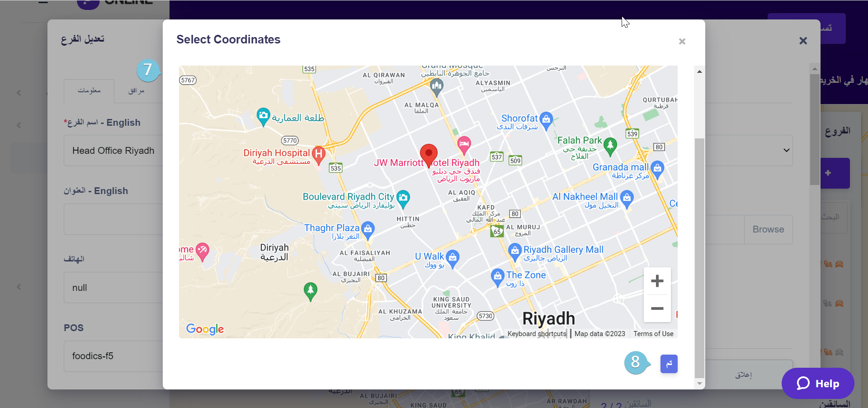Zoom in on the map
868x408 pixels.
click(x=657, y=281)
